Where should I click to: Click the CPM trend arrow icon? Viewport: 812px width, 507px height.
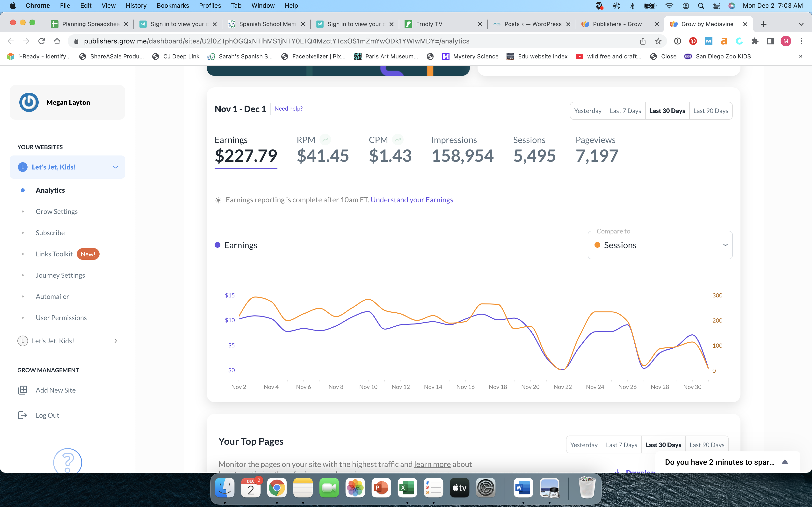point(398,140)
